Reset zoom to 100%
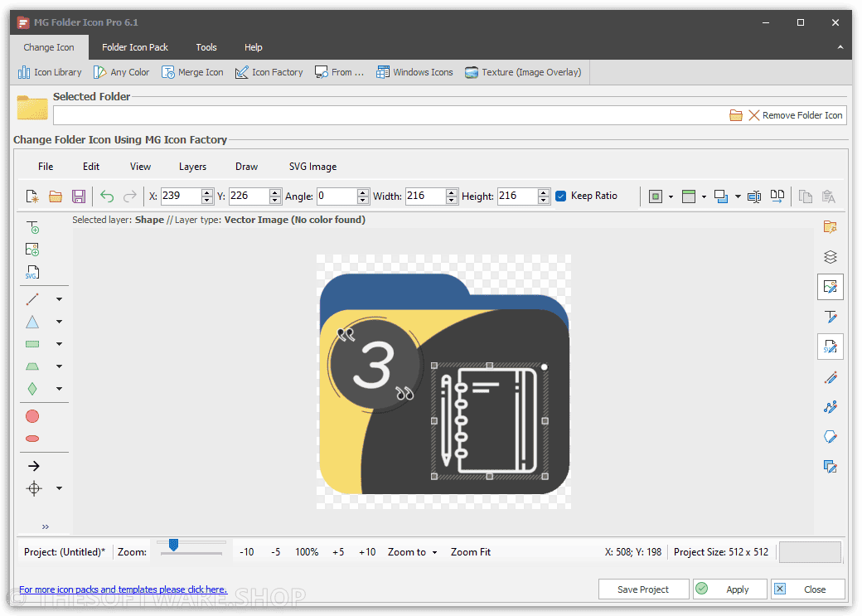Viewport: 862px width, 616px height. 307,552
